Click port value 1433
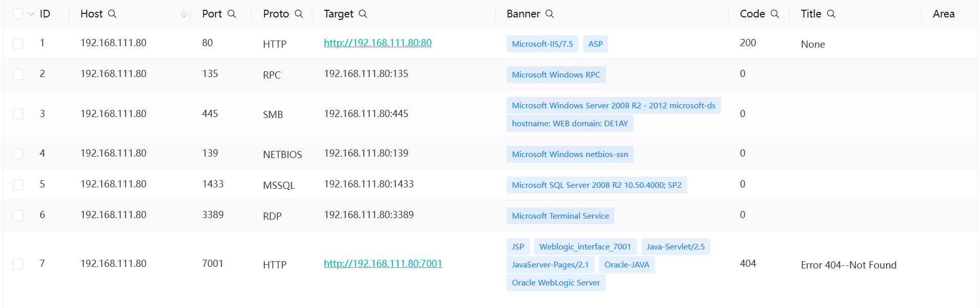Image resolution: width=980 pixels, height=308 pixels. (x=212, y=184)
